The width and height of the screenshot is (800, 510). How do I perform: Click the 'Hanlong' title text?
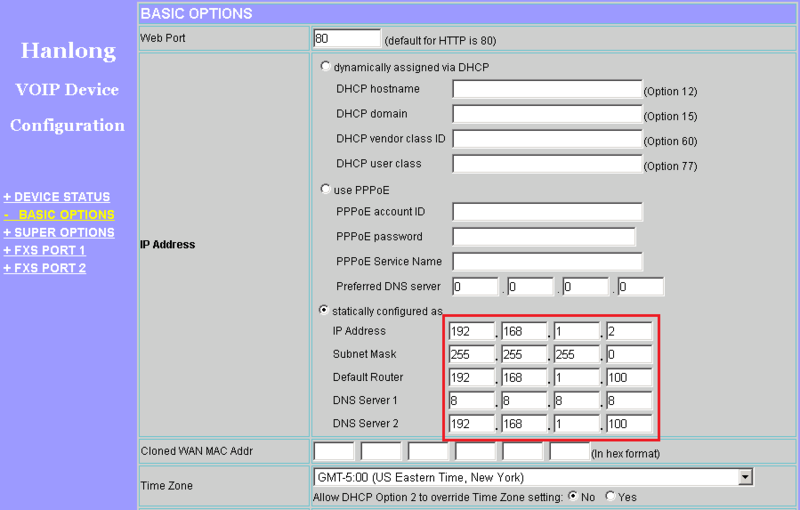click(68, 51)
